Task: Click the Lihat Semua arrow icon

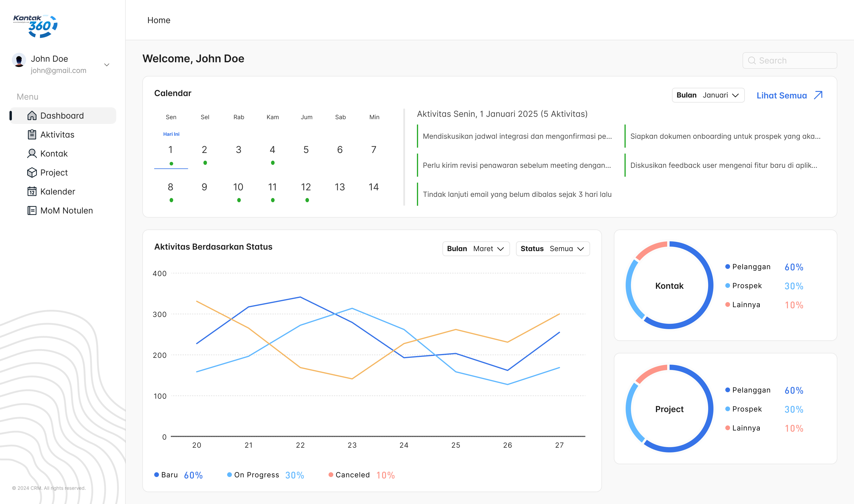Action: pos(818,95)
